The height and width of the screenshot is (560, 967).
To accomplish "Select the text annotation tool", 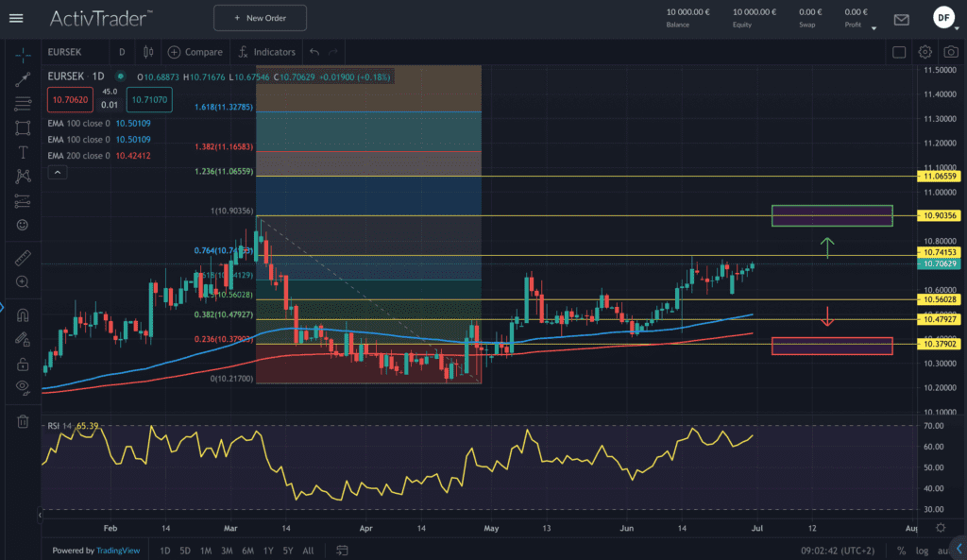I will point(23,152).
